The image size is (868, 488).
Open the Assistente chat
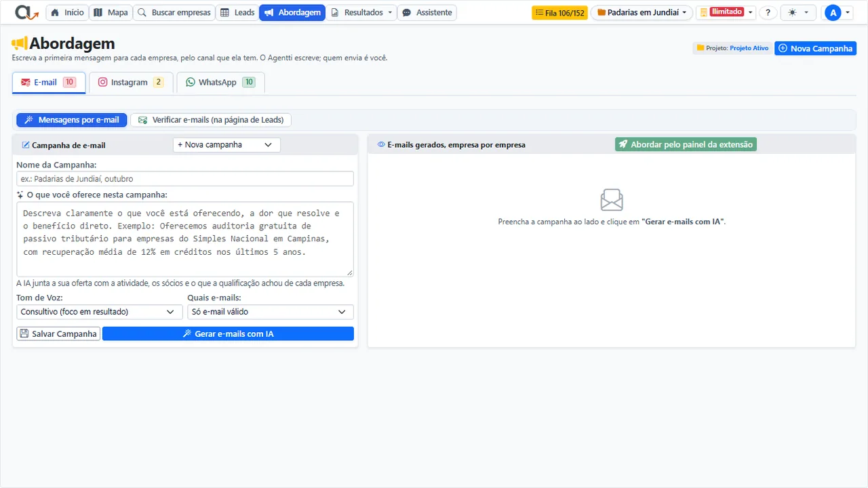[x=427, y=12]
